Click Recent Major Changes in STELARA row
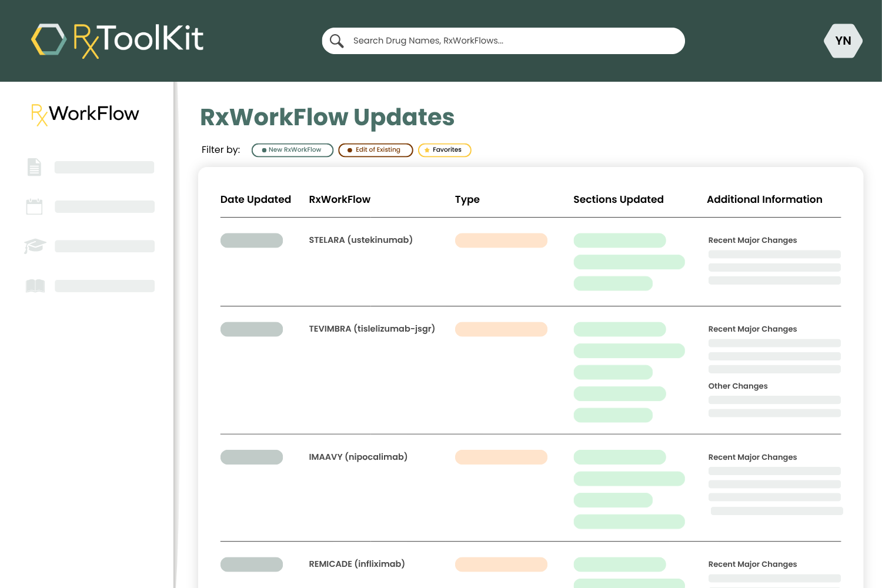 click(753, 240)
